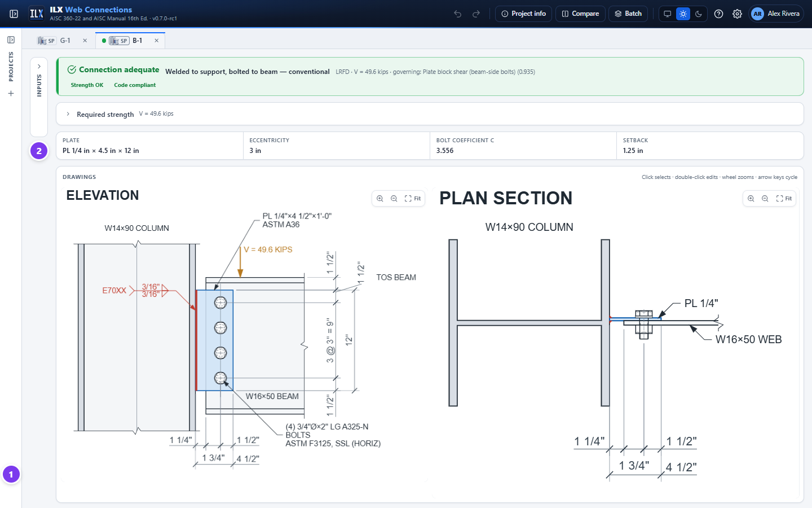The image size is (812, 508).
Task: Expand the Required strength section
Action: [x=430, y=114]
